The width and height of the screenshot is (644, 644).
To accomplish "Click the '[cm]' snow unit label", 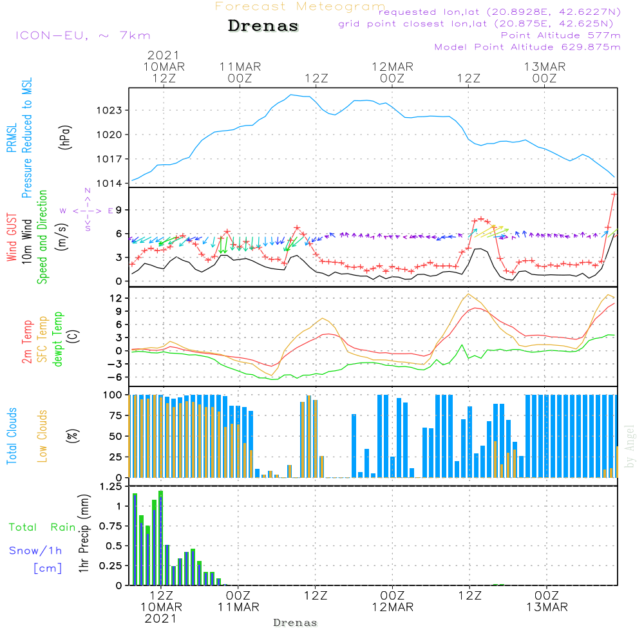I will [48, 569].
